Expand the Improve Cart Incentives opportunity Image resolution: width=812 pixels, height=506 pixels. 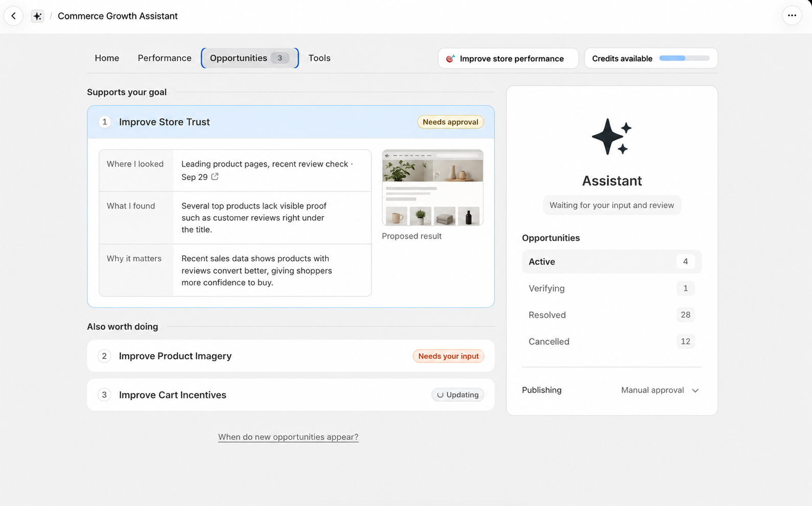click(291, 395)
